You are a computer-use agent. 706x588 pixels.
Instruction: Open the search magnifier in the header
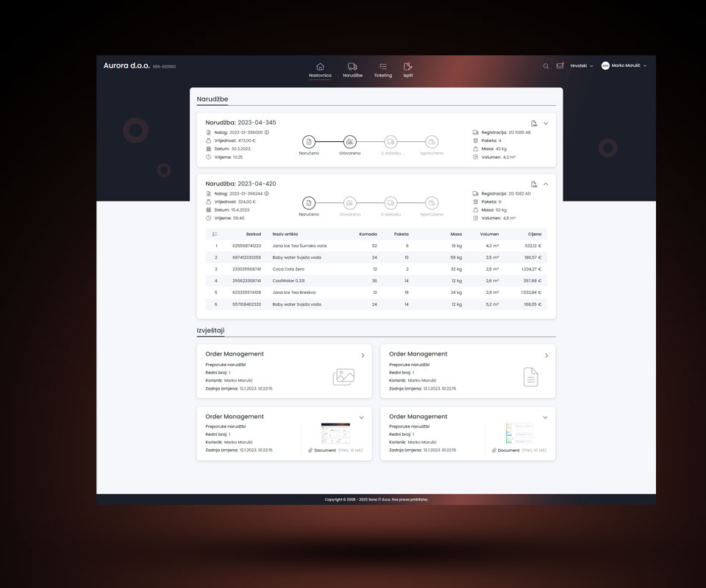546,66
